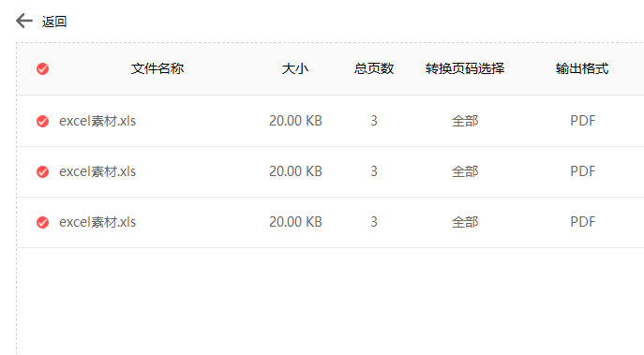Open 全部 page selection in first row
Image resolution: width=644 pixels, height=355 pixels.
coord(465,121)
